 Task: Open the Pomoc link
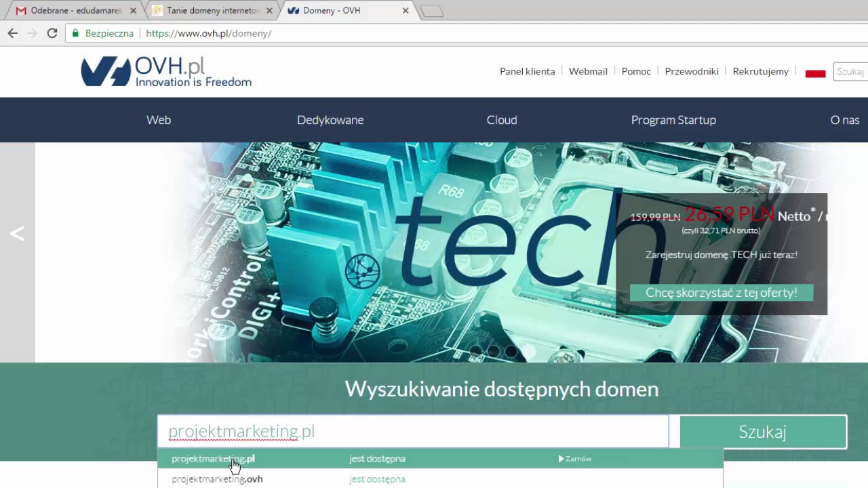(x=636, y=71)
